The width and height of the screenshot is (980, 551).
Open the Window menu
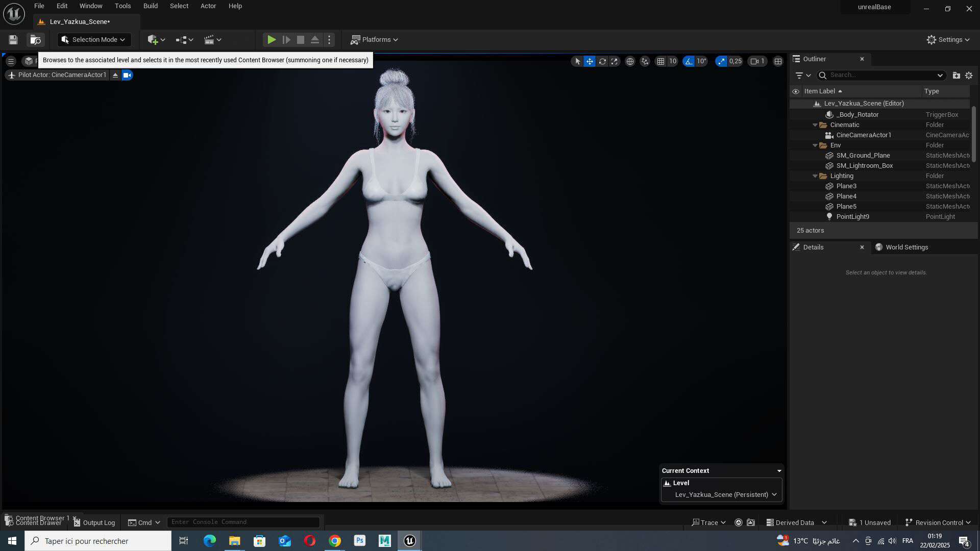pyautogui.click(x=91, y=6)
